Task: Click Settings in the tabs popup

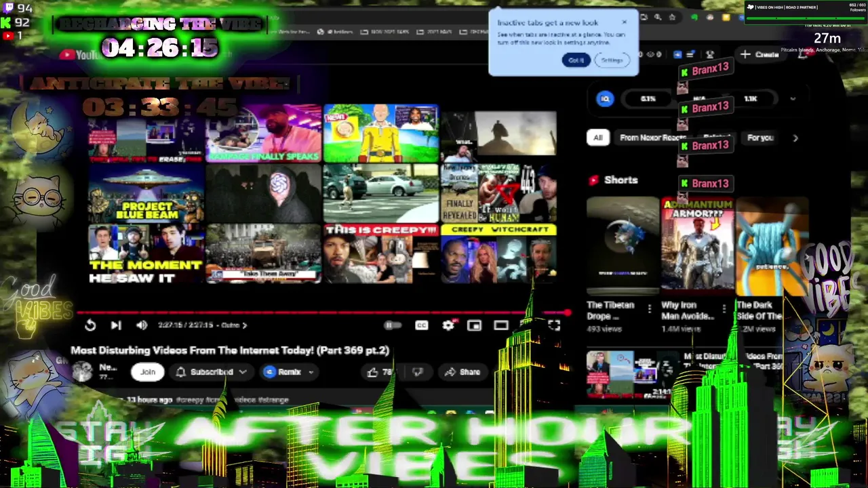Action: tap(611, 60)
